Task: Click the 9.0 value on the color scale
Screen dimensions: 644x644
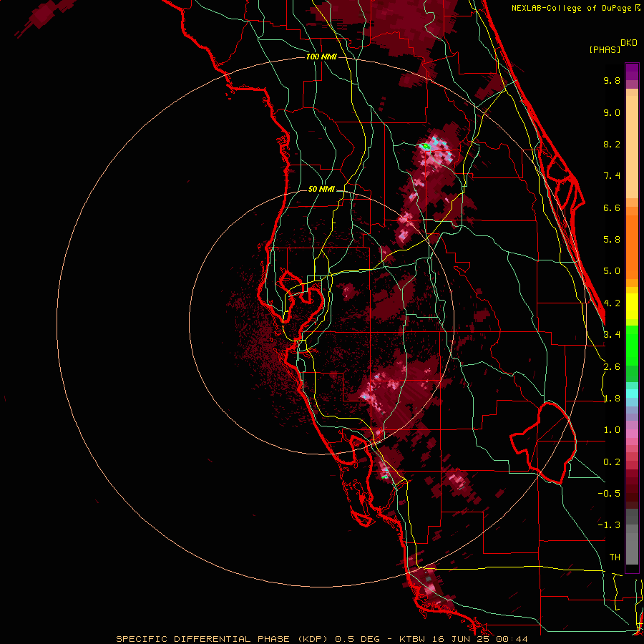Action: click(612, 112)
